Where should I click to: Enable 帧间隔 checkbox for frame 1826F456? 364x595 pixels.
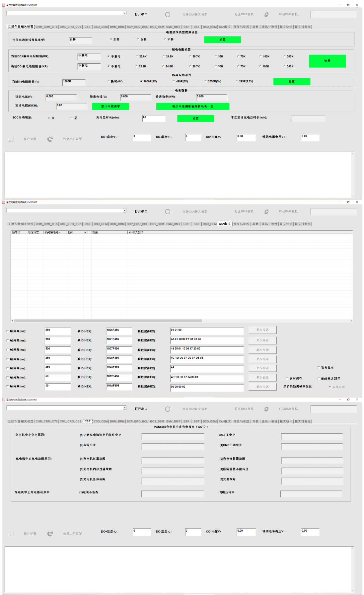pos(8,331)
